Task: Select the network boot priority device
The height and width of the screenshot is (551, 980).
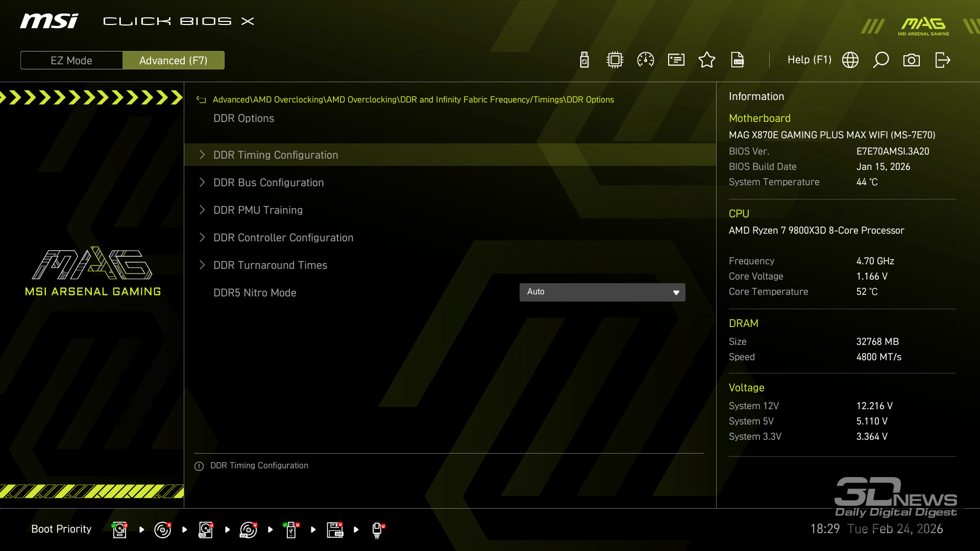Action: click(x=377, y=530)
